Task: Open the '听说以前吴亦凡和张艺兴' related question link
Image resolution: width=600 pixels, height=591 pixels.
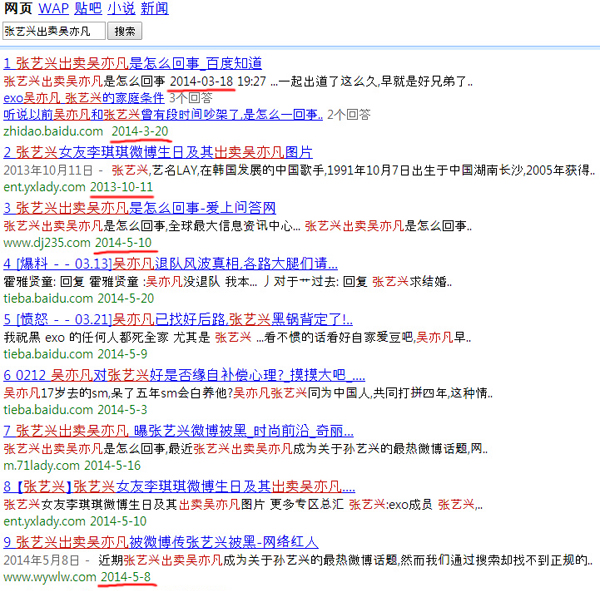Action: tap(163, 115)
